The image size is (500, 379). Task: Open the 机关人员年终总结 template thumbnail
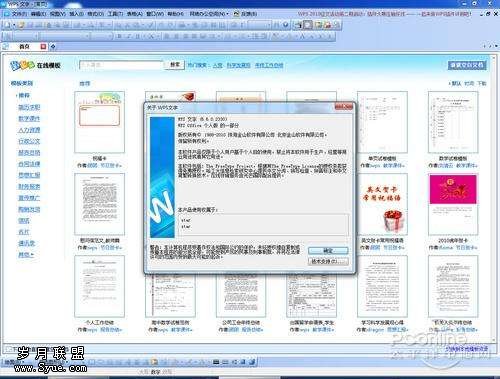pyautogui.click(x=453, y=286)
